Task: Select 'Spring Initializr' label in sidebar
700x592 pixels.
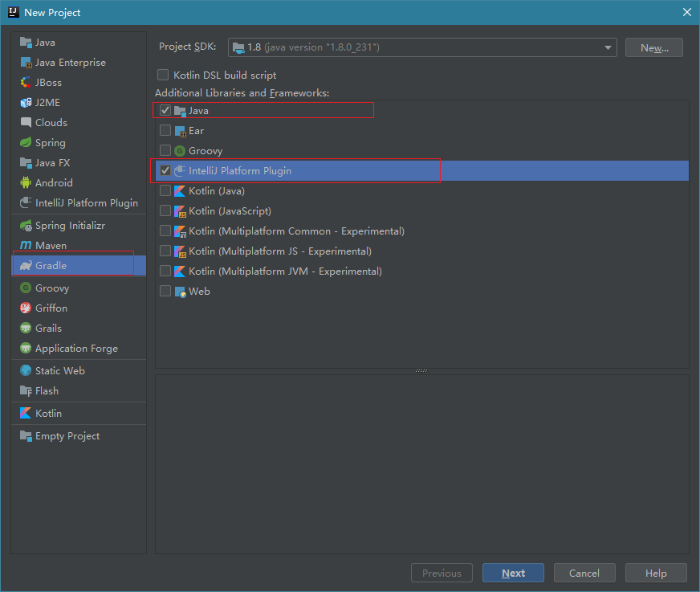Action: pos(70,226)
